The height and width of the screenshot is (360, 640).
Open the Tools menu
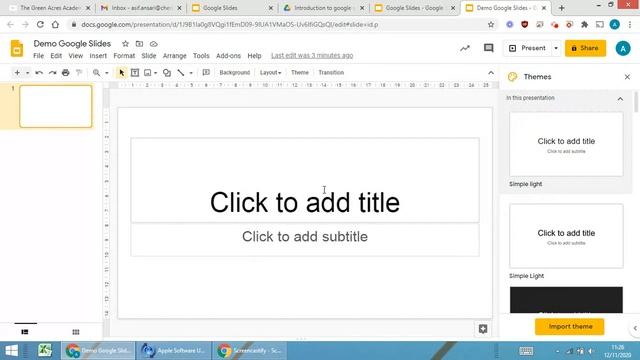coord(201,56)
